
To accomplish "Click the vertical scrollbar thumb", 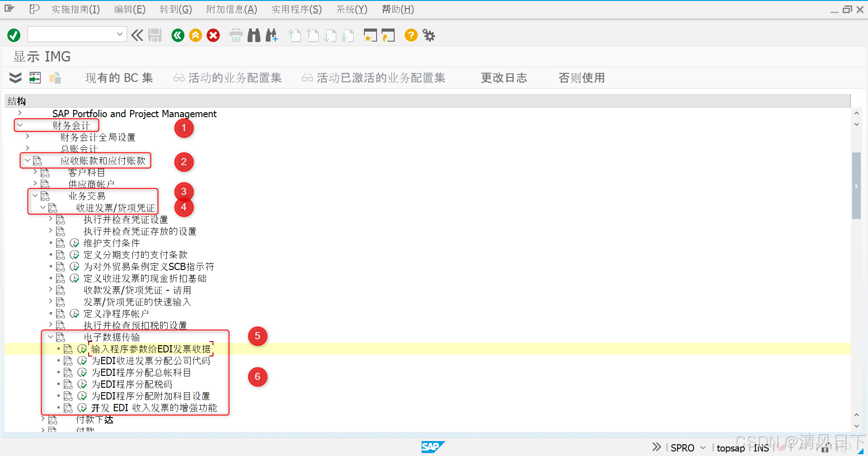I will (x=856, y=186).
